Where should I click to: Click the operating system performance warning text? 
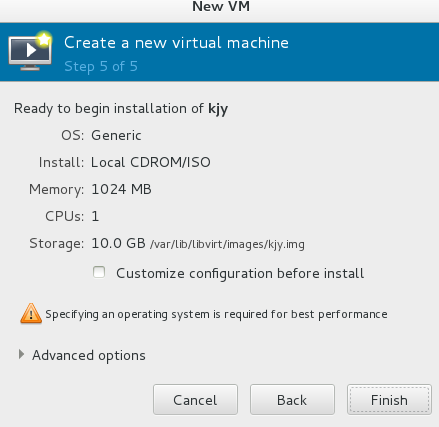216,314
